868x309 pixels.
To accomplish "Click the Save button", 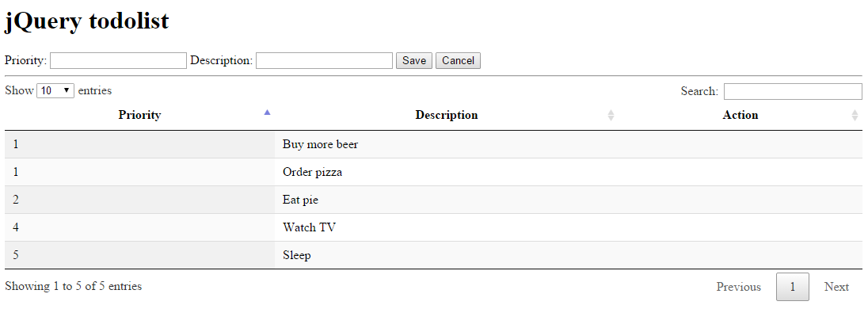I will 414,60.
